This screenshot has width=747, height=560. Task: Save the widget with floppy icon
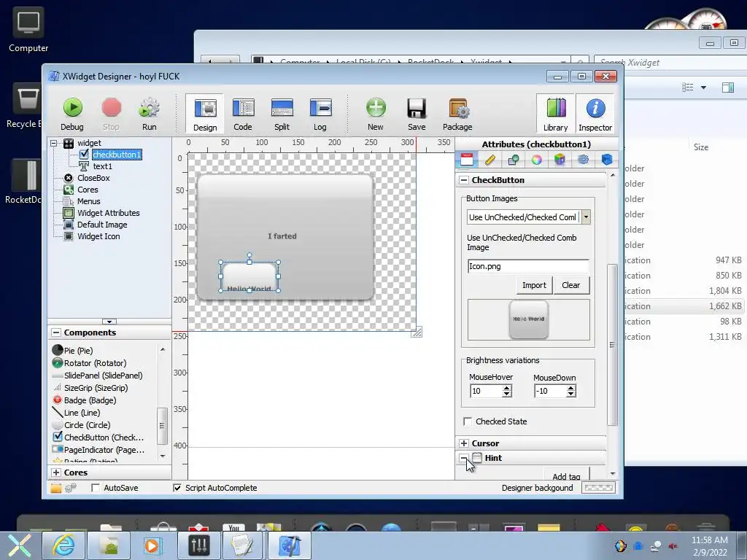(x=417, y=108)
